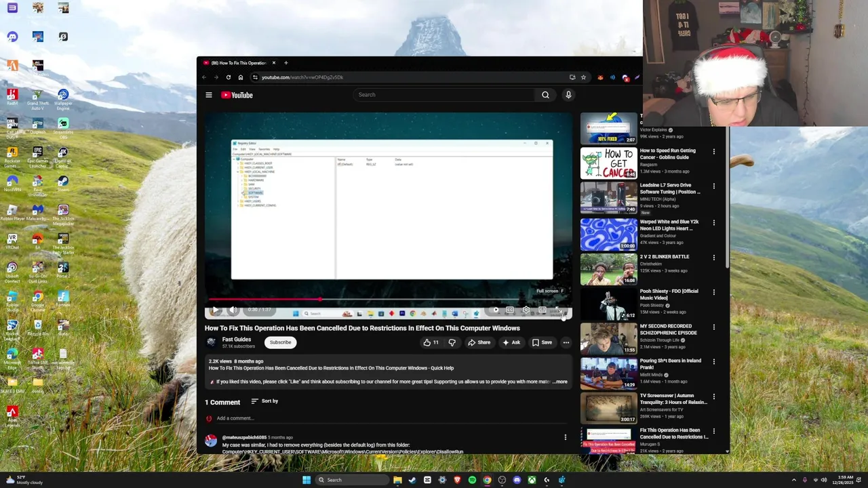Open more actions menu beside Save

coord(566,342)
